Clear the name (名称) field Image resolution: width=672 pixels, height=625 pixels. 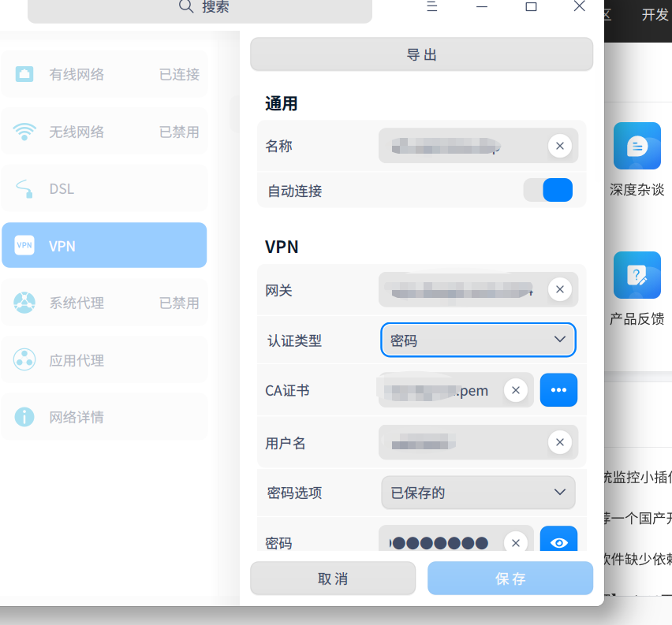click(x=560, y=146)
